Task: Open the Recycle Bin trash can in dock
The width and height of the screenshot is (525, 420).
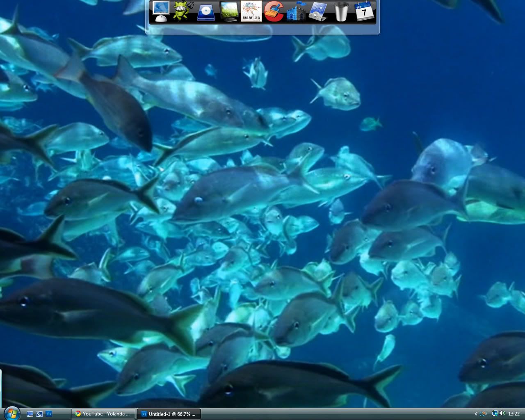Action: (x=341, y=11)
